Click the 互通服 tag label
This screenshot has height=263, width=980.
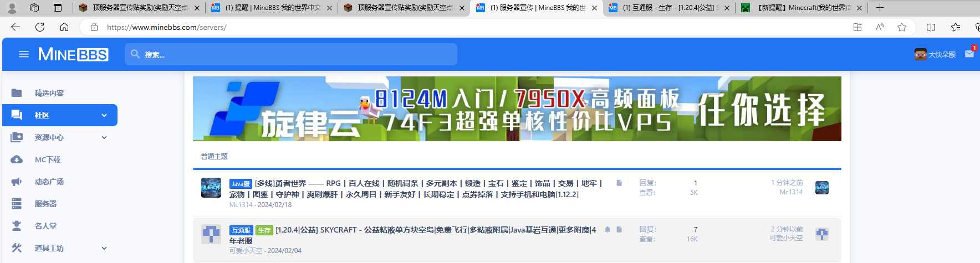tap(241, 230)
